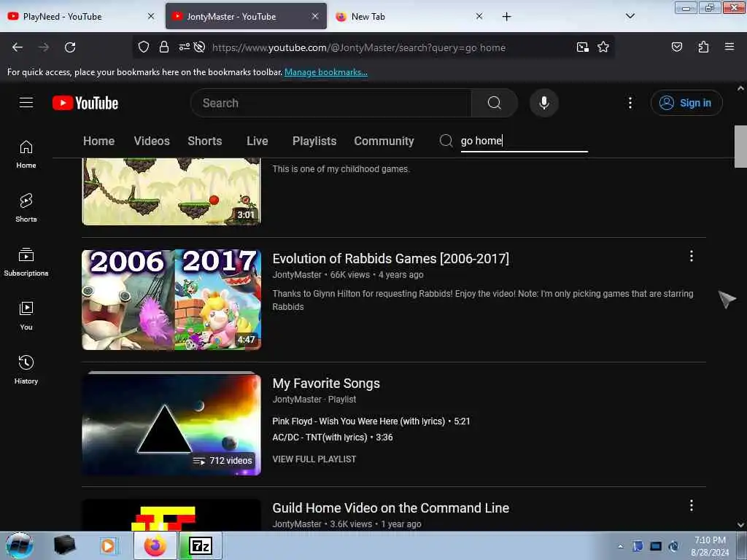Open Shorts in the sidebar
747x560 pixels.
(26, 208)
